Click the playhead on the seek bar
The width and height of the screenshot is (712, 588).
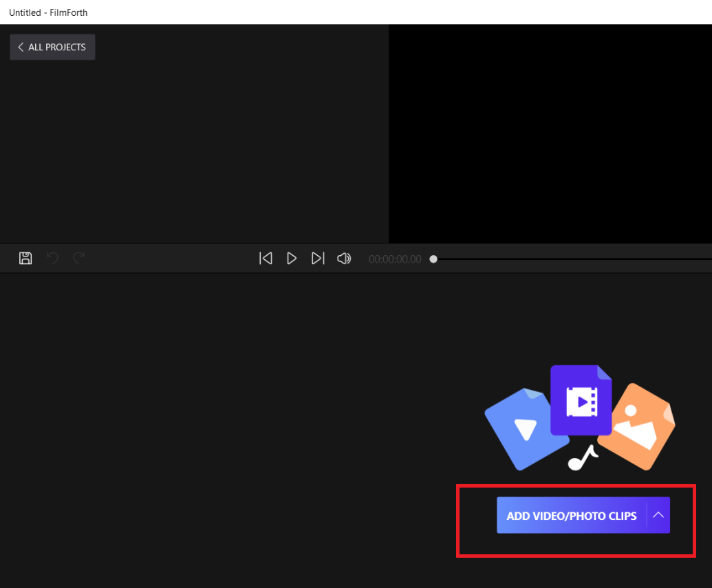click(x=433, y=259)
